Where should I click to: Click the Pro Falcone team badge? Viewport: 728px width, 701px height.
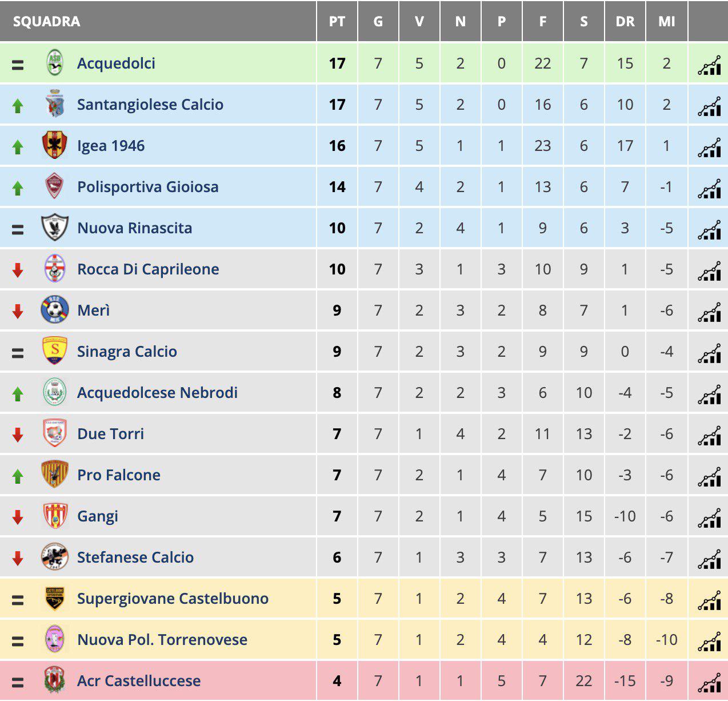pos(55,475)
